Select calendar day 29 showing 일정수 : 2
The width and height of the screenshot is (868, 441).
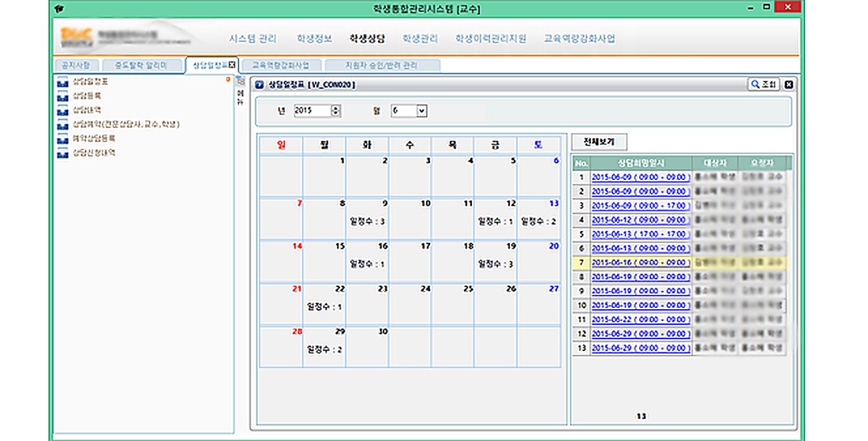click(x=324, y=346)
